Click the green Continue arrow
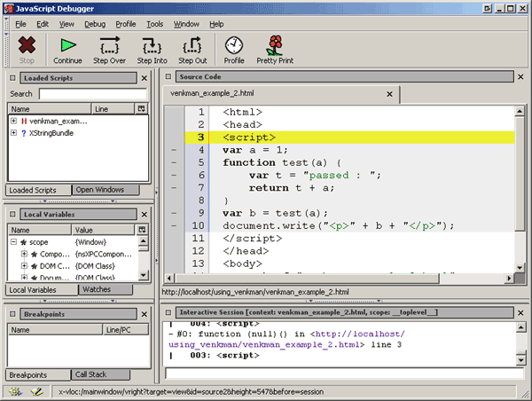 point(68,45)
